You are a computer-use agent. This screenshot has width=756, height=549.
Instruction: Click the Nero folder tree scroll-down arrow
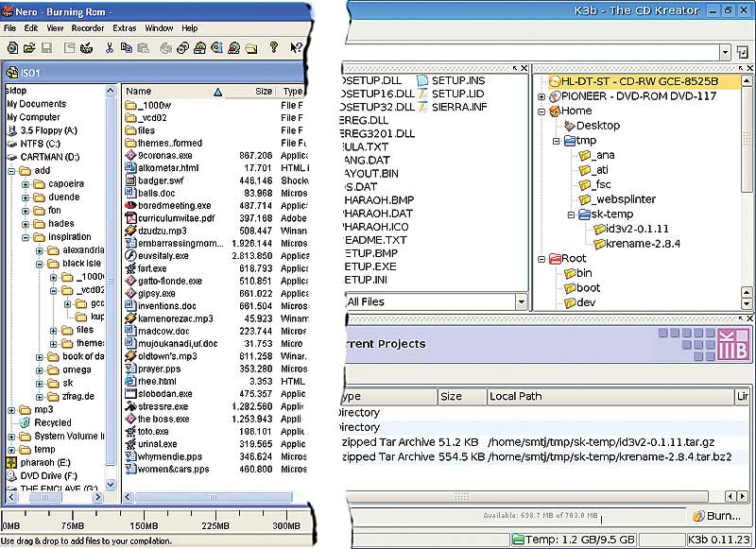[x=111, y=485]
